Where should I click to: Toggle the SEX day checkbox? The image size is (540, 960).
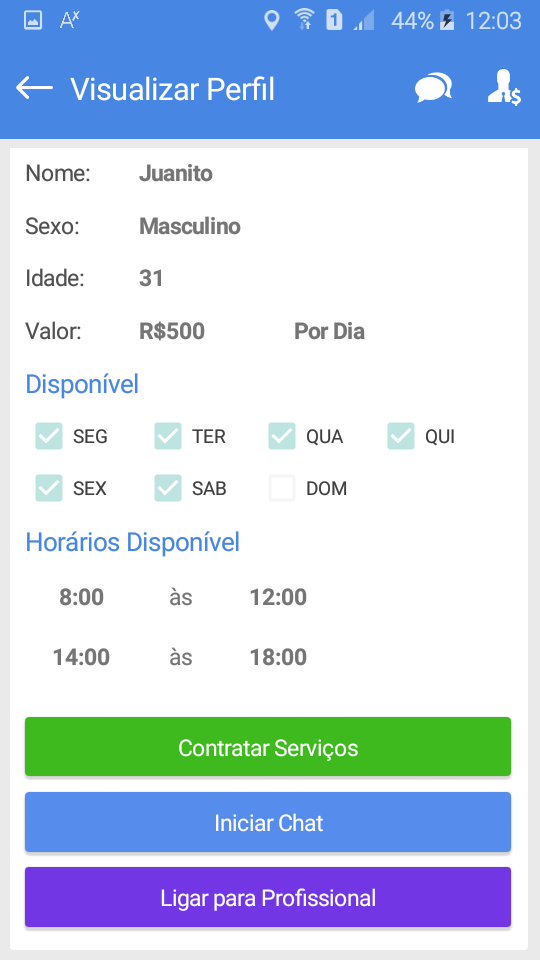tap(49, 488)
